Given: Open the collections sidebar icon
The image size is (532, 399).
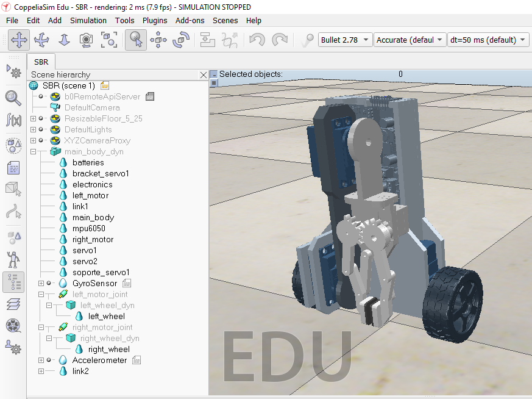Looking at the screenshot, I should coord(13,146).
